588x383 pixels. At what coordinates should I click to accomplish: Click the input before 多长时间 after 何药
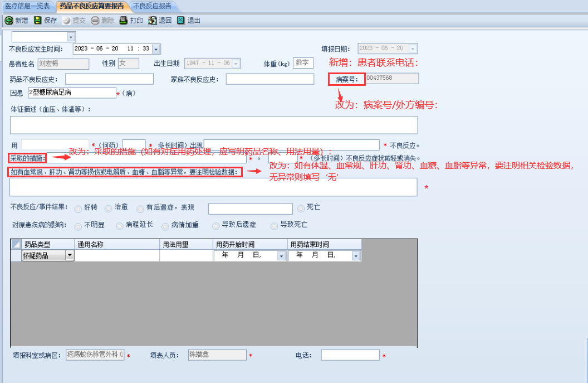pyautogui.click(x=134, y=144)
